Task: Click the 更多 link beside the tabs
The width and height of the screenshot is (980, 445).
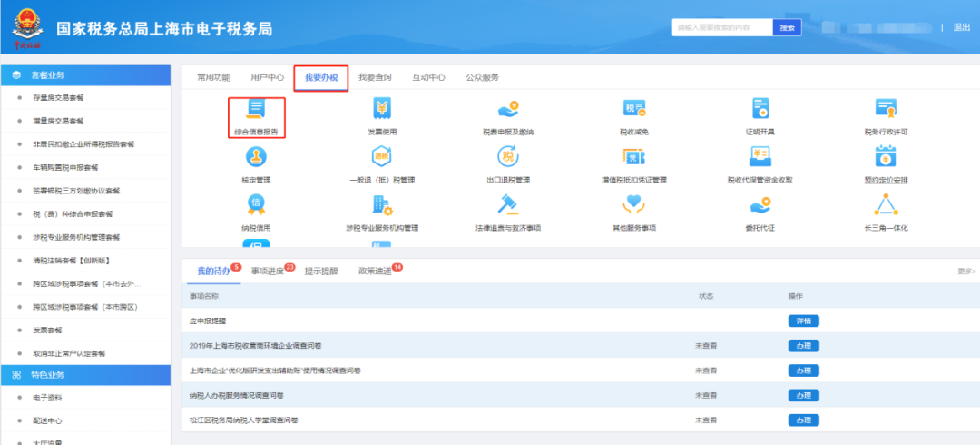Action: pyautogui.click(x=966, y=272)
